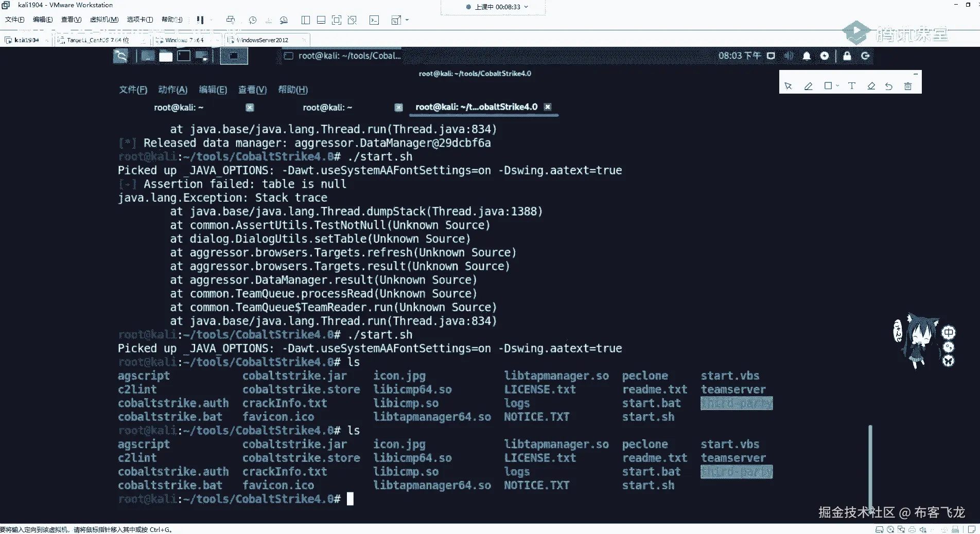Open the power manager tray icon

click(x=825, y=56)
